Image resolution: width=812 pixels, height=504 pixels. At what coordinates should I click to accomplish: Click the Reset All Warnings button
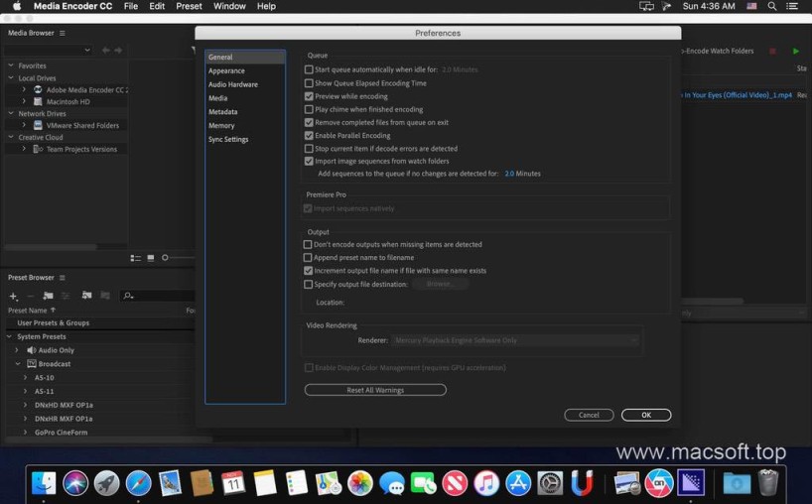(375, 390)
